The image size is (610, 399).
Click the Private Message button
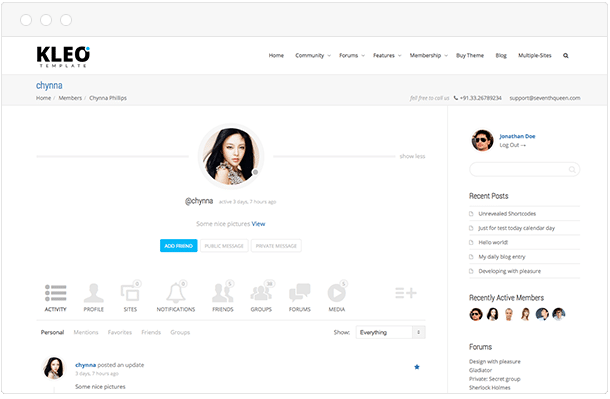(x=276, y=246)
